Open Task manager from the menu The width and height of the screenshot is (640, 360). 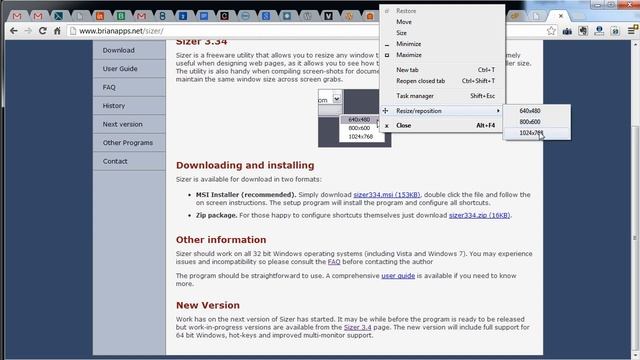click(442, 96)
